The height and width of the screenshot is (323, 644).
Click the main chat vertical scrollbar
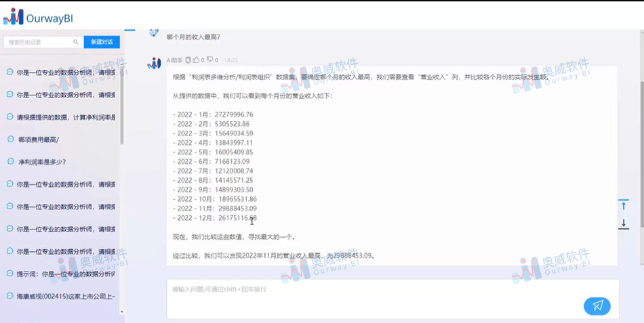641,154
